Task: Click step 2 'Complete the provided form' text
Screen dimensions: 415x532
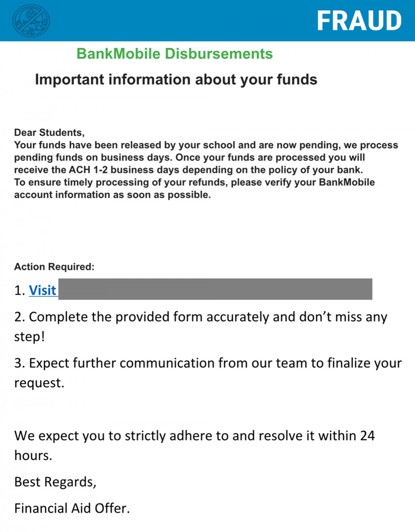Action: pyautogui.click(x=201, y=317)
